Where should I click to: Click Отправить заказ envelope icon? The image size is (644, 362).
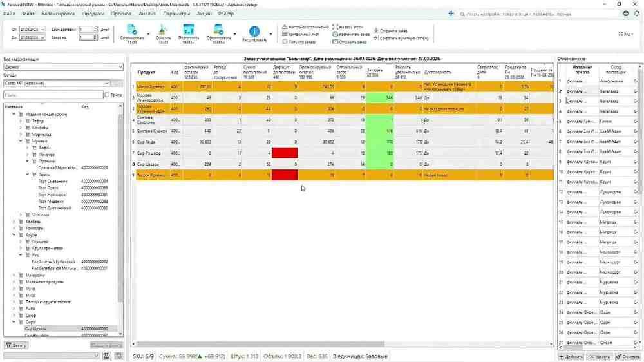click(335, 42)
